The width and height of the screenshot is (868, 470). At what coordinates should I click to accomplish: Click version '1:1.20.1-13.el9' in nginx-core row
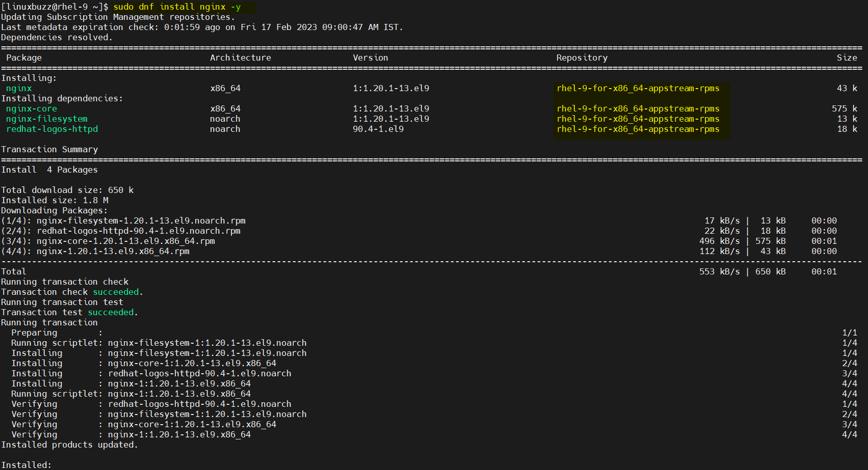click(x=391, y=108)
